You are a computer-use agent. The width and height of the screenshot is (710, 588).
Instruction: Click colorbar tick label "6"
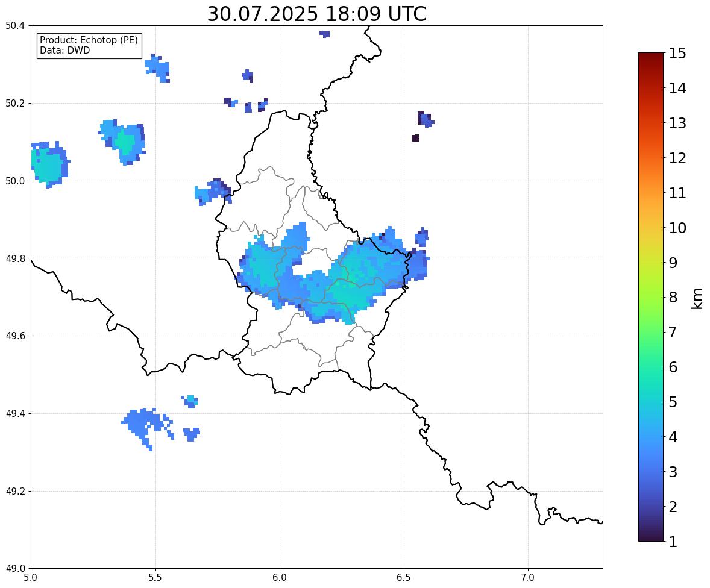click(673, 367)
